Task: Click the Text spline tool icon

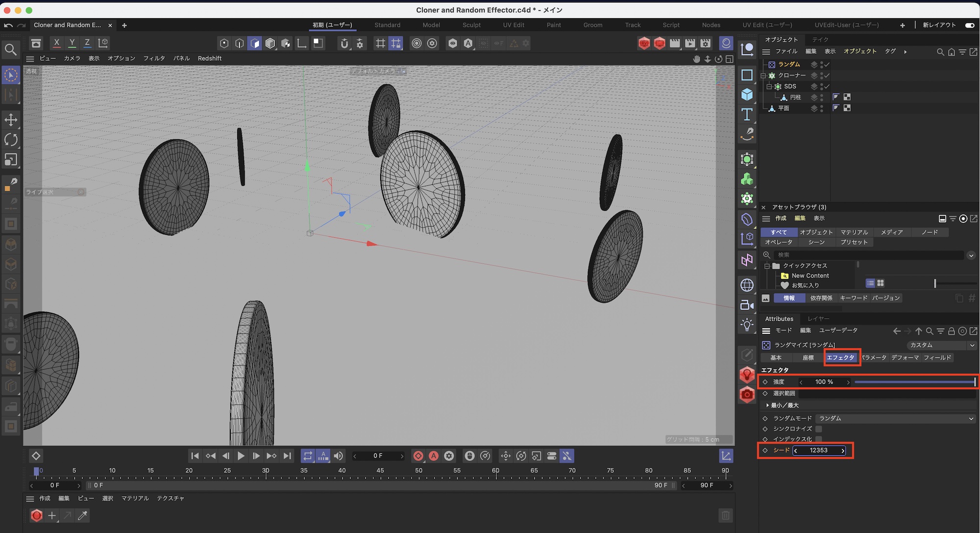Action: click(x=747, y=114)
